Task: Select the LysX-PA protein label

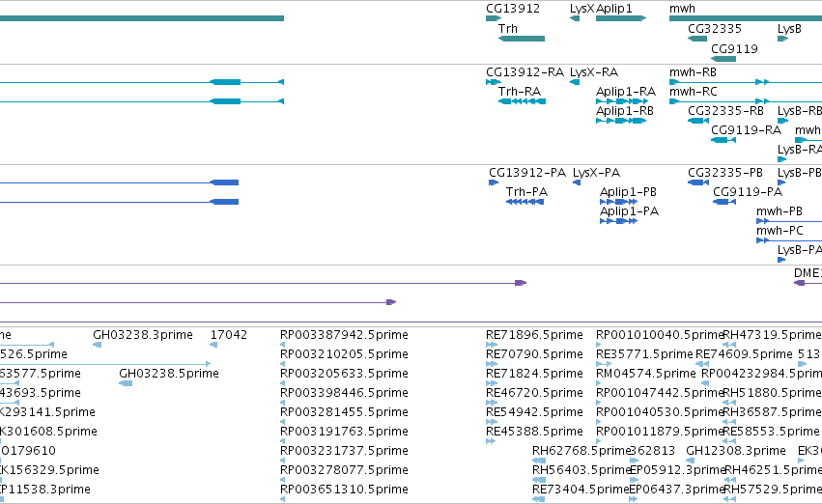Action: point(596,173)
